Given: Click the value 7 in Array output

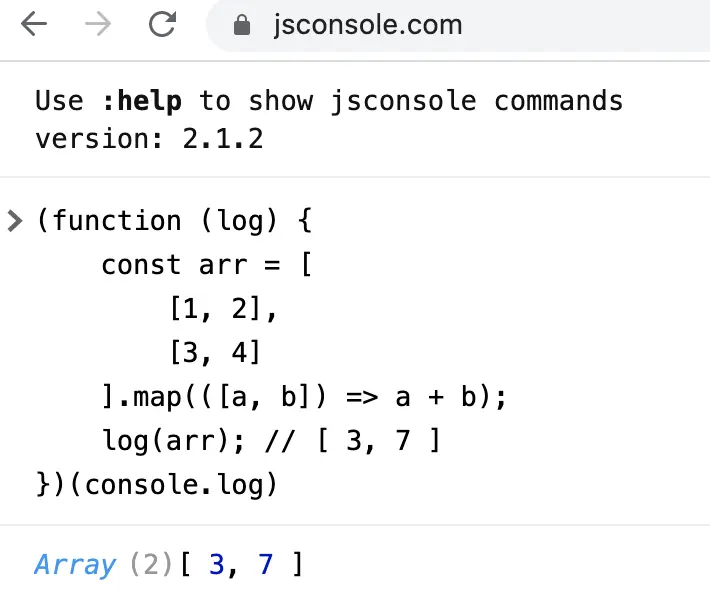Looking at the screenshot, I should click(265, 564).
